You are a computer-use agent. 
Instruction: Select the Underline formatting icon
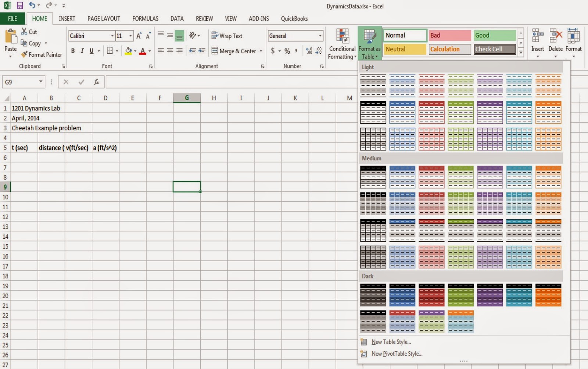click(91, 51)
